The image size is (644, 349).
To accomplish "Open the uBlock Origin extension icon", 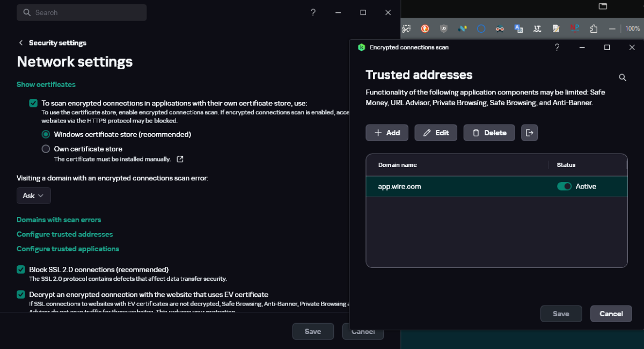I will pos(444,28).
